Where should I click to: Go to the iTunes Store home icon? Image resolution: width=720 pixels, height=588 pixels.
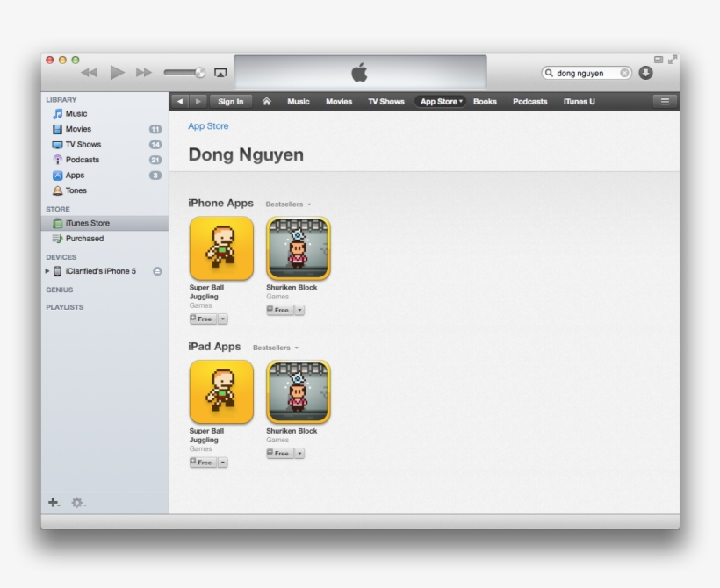pyautogui.click(x=266, y=102)
